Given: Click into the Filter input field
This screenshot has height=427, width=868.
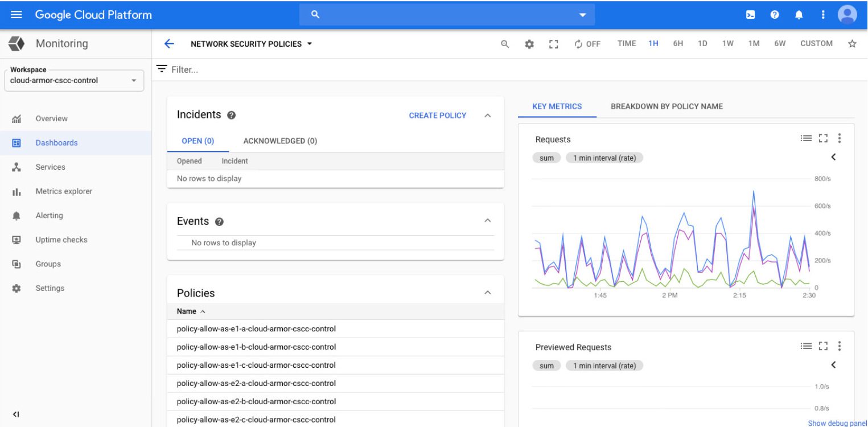Looking at the screenshot, I should coord(509,69).
